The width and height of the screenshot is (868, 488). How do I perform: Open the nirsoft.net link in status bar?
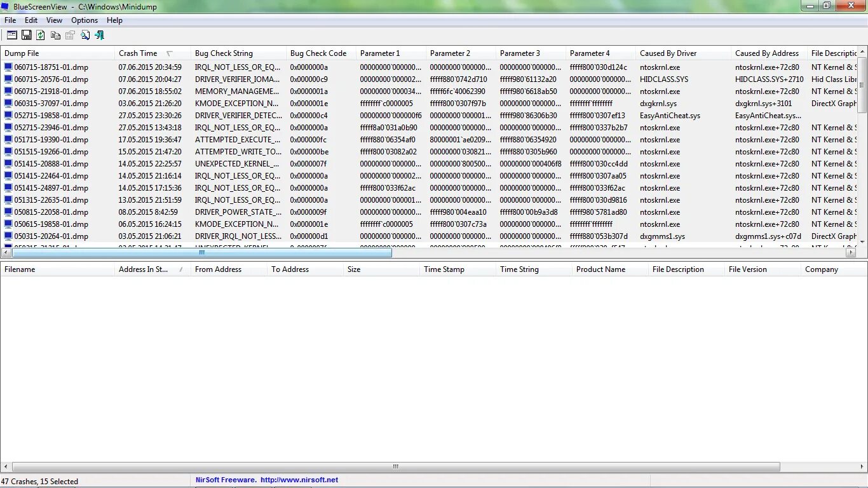[x=299, y=480]
